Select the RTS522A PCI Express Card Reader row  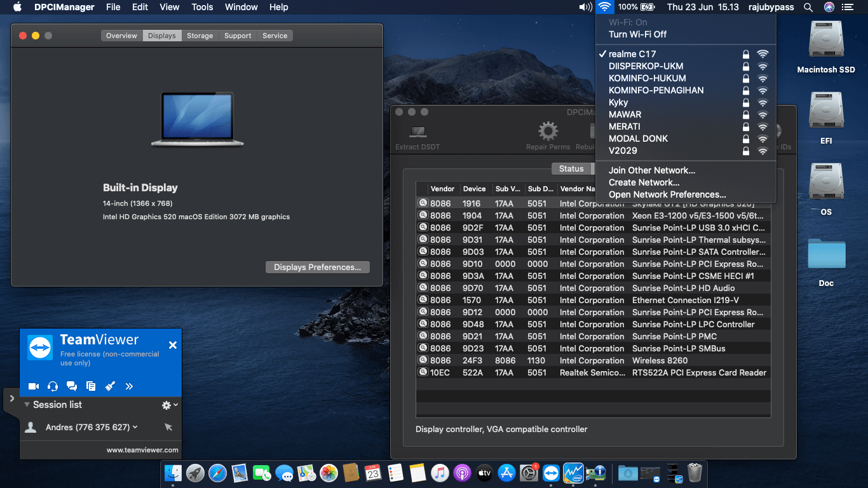593,372
